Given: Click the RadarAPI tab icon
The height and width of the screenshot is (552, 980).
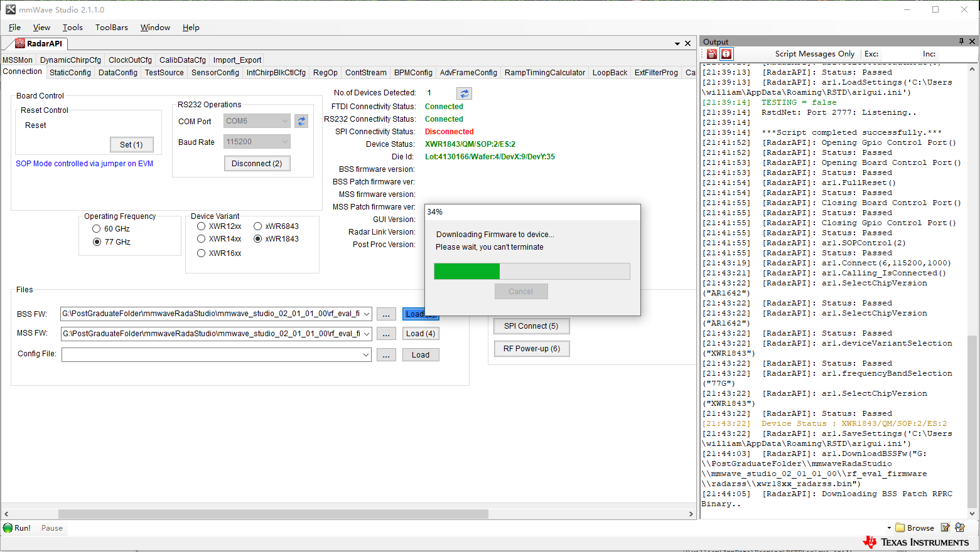Looking at the screenshot, I should pos(20,43).
